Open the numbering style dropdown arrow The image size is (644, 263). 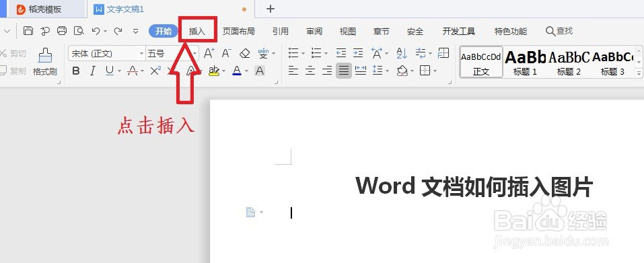326,53
